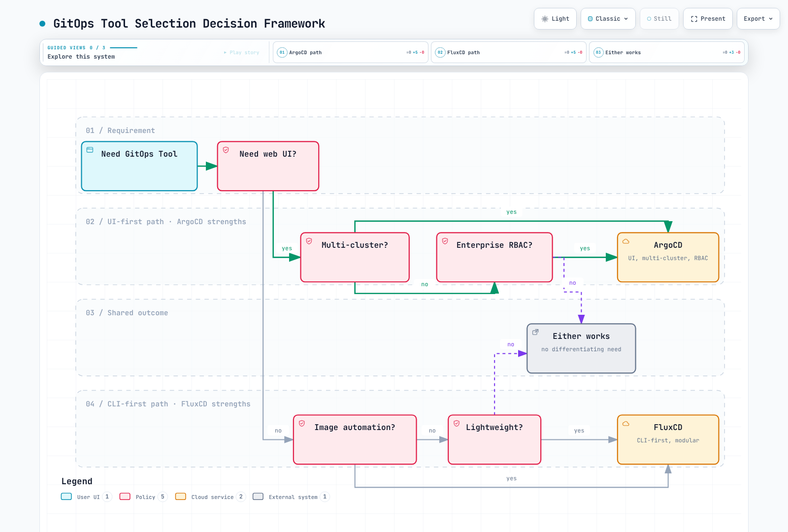Toggle Cloud service legend filter

210,497
